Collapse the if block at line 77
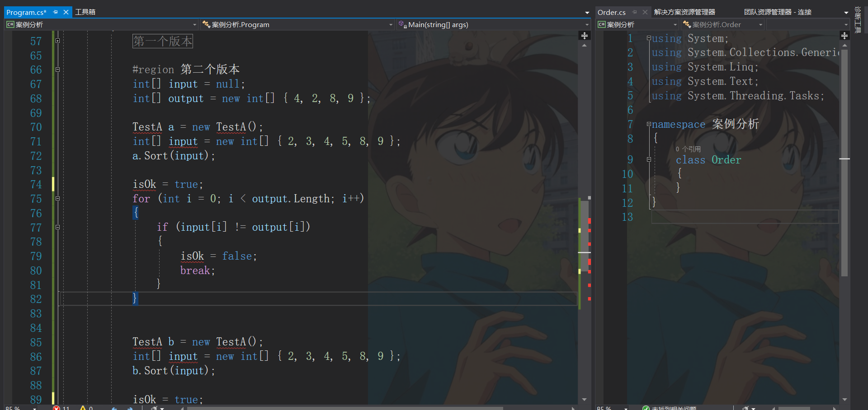 (x=57, y=227)
